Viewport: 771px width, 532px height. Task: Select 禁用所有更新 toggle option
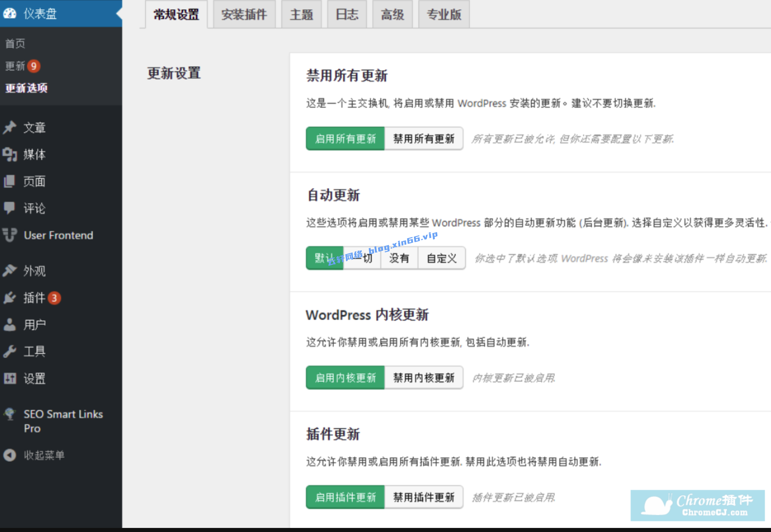[424, 139]
